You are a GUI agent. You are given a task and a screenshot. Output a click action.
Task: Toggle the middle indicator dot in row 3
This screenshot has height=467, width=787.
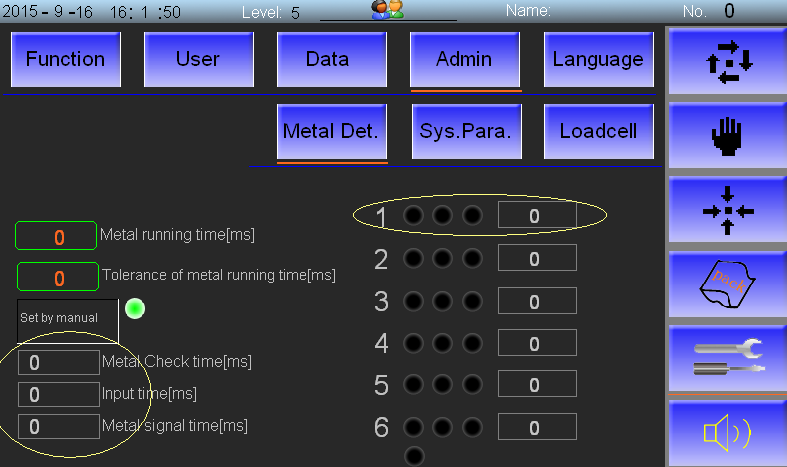pyautogui.click(x=442, y=301)
